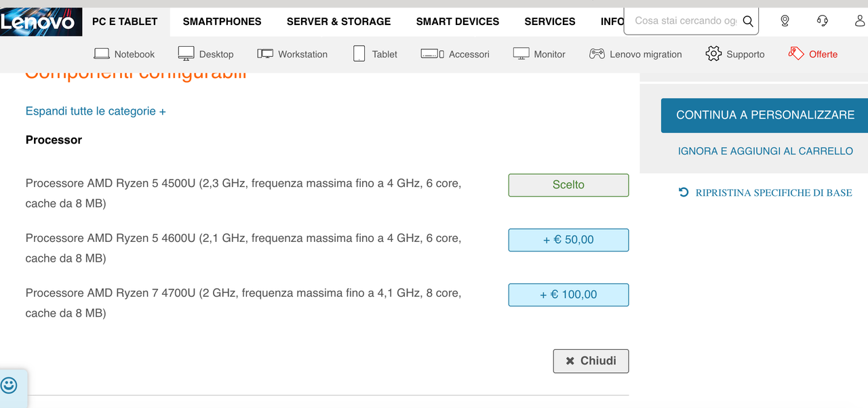
Task: Click the Desktop computer icon
Action: tap(186, 54)
